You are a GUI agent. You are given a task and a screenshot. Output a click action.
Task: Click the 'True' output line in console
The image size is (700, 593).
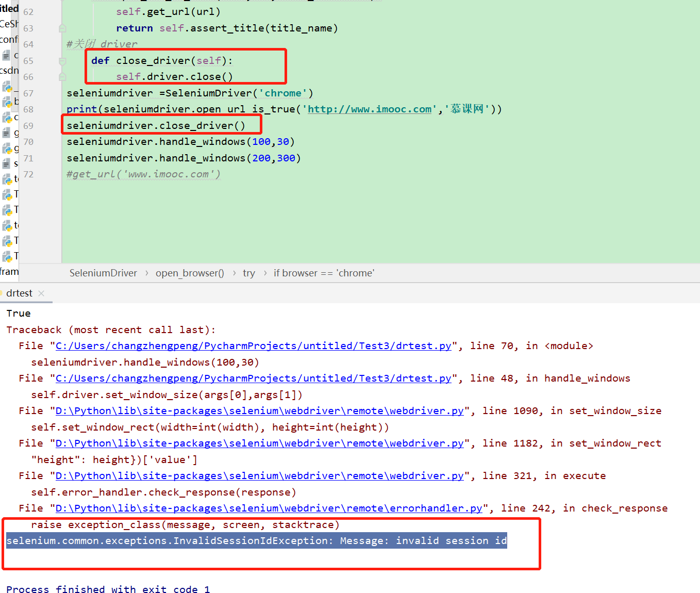click(x=19, y=314)
